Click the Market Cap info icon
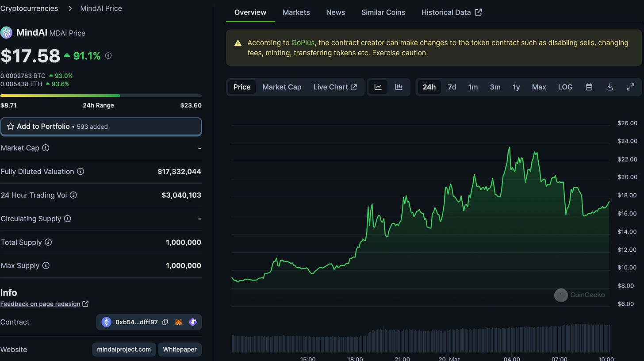 (x=46, y=148)
